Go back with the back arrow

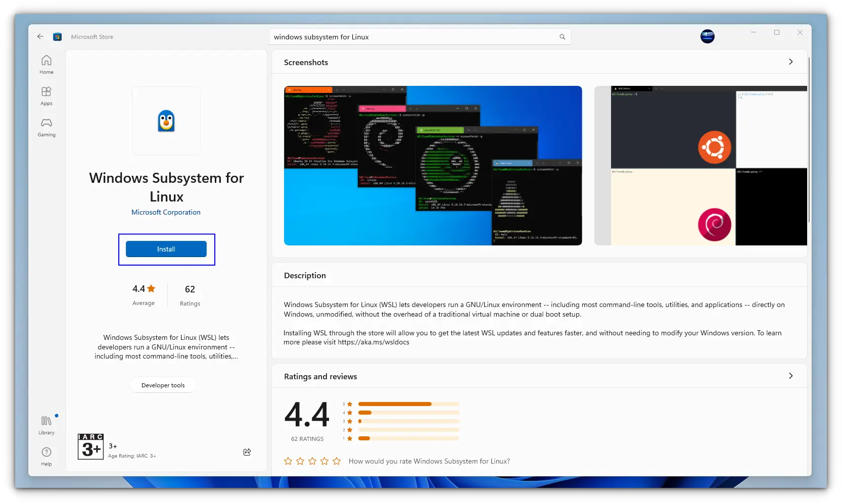(40, 36)
